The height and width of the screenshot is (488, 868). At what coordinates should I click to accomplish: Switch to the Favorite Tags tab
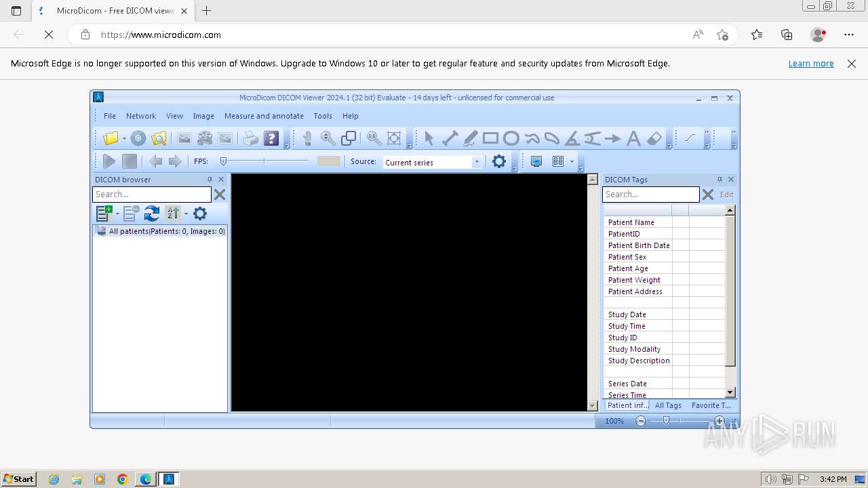coord(711,405)
